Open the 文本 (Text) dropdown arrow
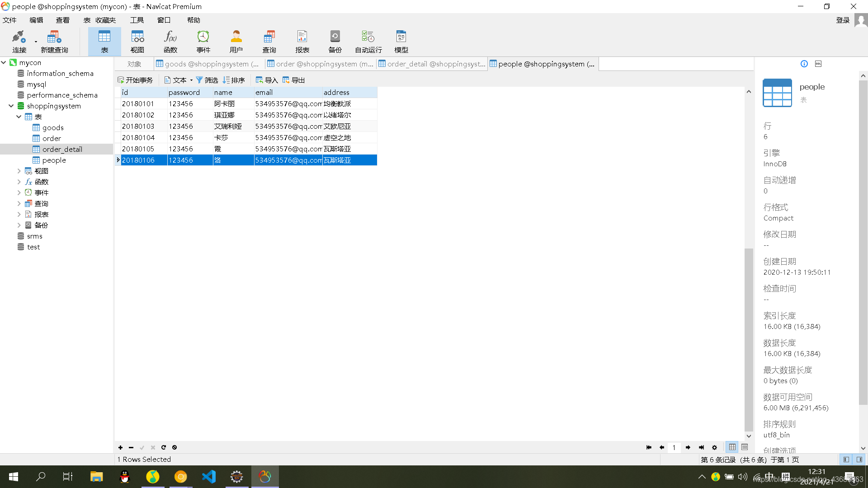868x488 pixels. pos(191,80)
